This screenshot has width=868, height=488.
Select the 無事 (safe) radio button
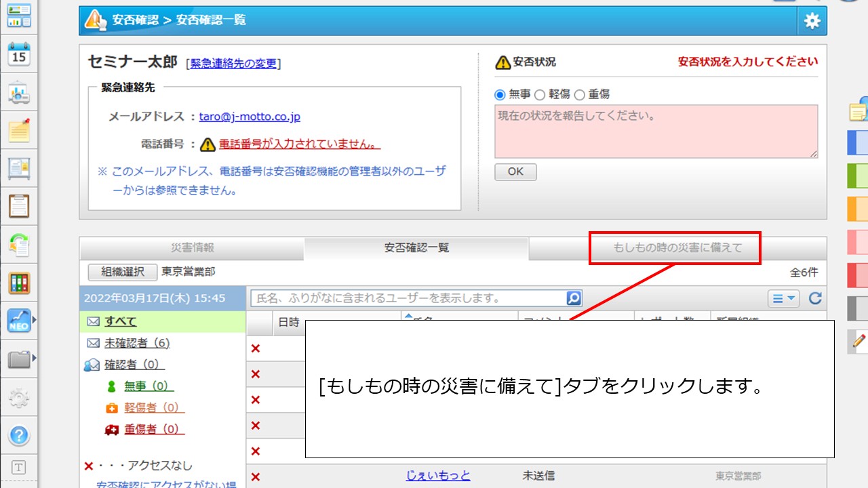[499, 94]
